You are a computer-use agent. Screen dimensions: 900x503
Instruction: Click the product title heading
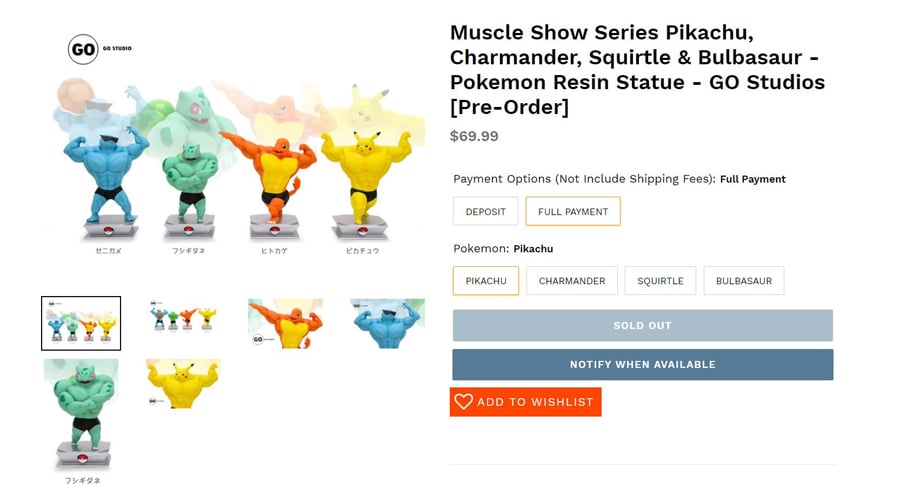[637, 69]
